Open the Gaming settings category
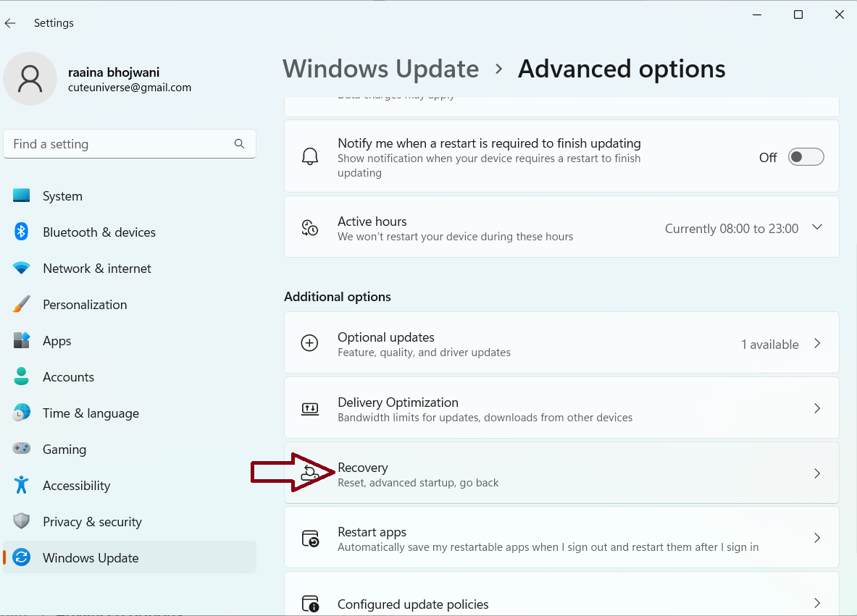Viewport: 857px width, 616px height. (x=64, y=450)
